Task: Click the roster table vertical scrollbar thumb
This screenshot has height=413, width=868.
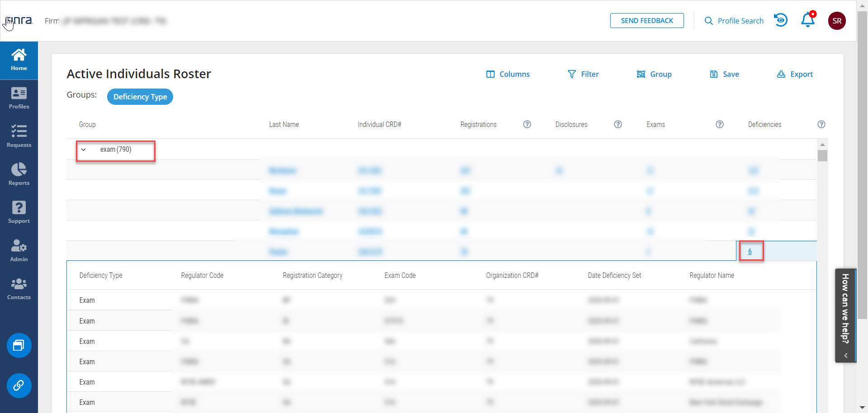Action: 822,155
